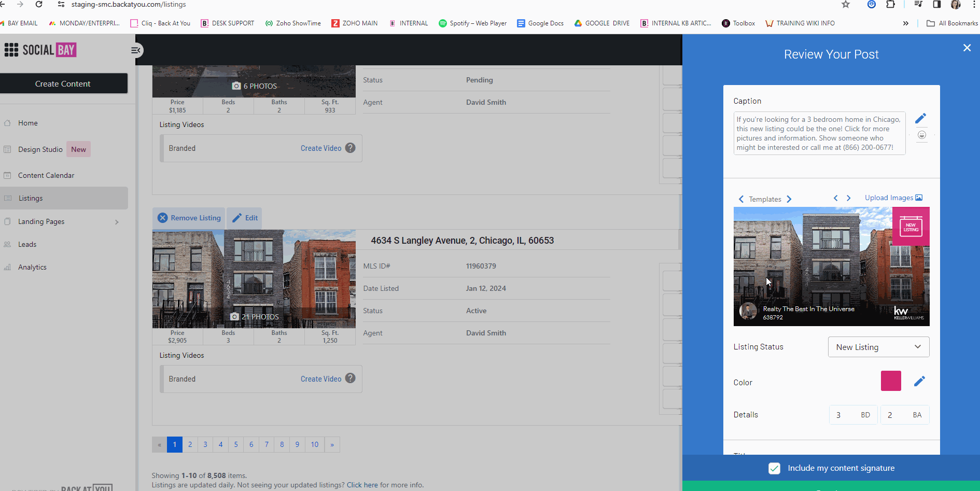Reload the browser page
The height and width of the screenshot is (491, 980).
[39, 4]
